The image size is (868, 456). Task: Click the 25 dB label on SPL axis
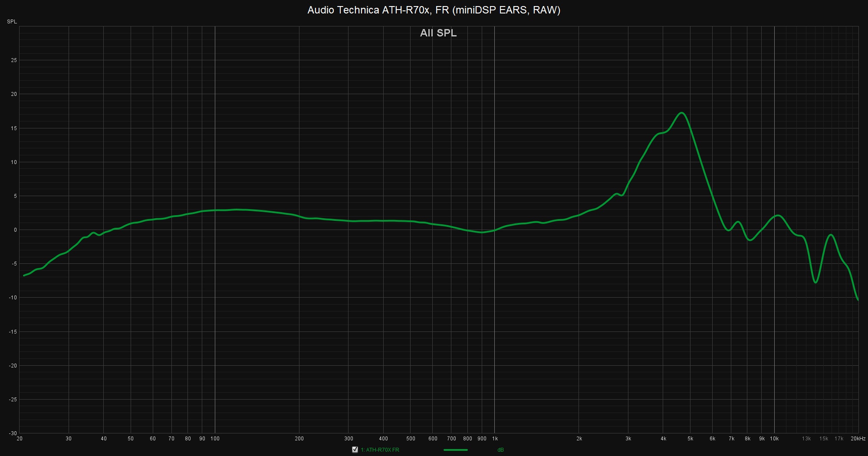coord(14,60)
